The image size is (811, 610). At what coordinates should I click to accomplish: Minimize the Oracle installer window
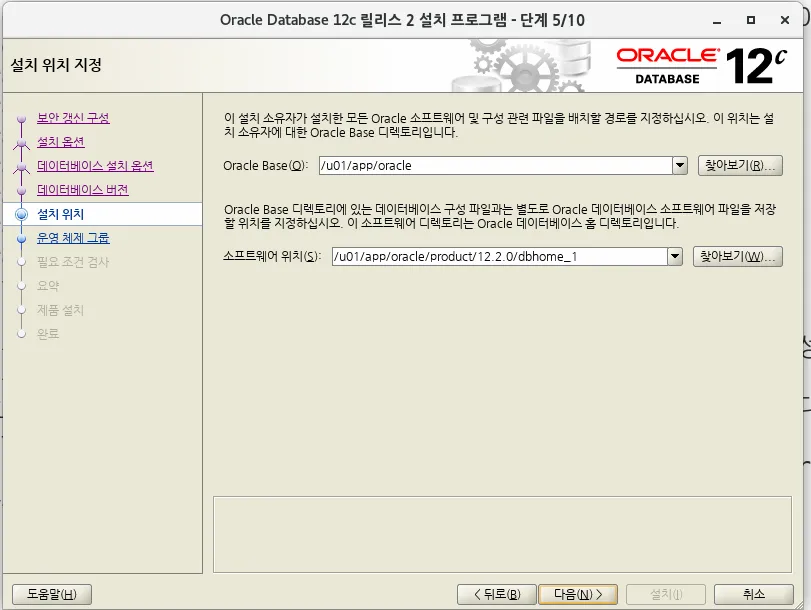coord(717,21)
